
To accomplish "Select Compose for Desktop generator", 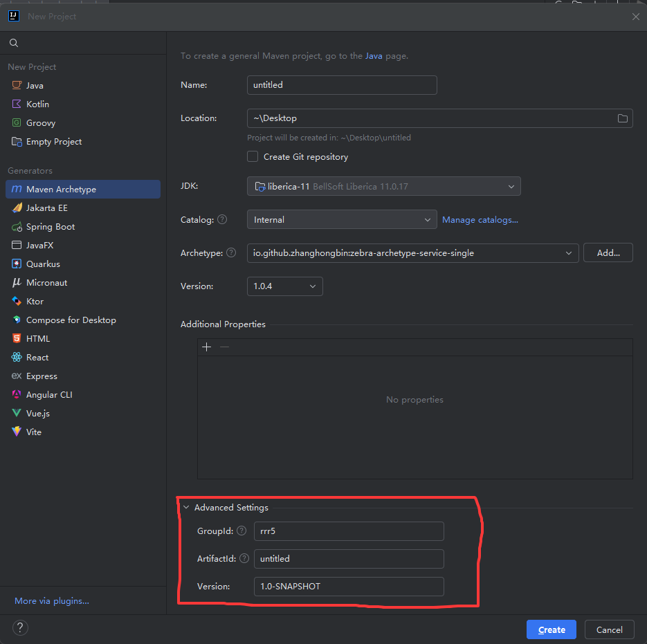I will tap(83, 320).
